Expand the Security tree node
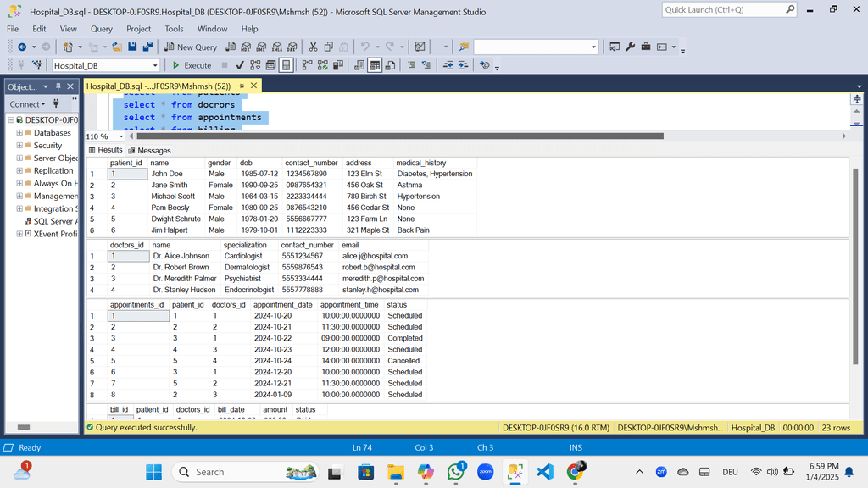The width and height of the screenshot is (868, 488). [x=19, y=146]
